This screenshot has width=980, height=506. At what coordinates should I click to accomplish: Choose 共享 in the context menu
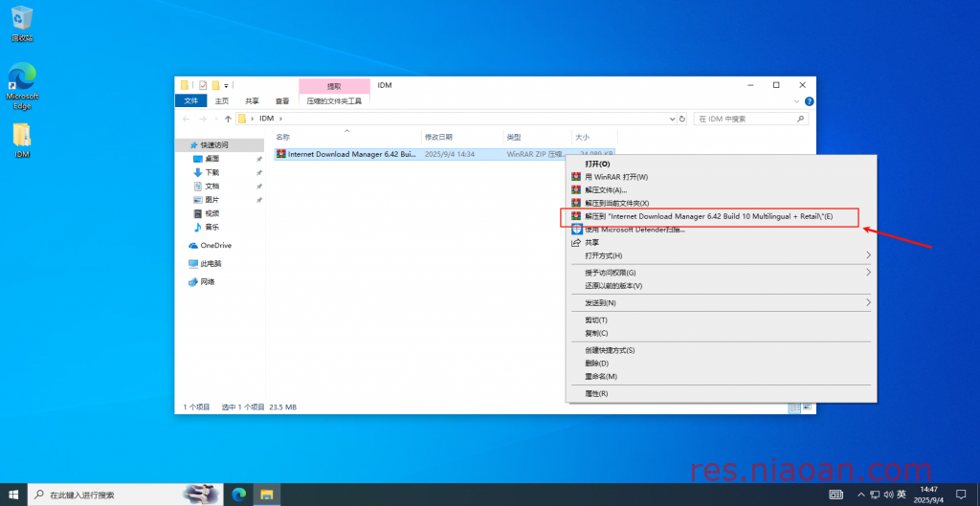pos(721,242)
